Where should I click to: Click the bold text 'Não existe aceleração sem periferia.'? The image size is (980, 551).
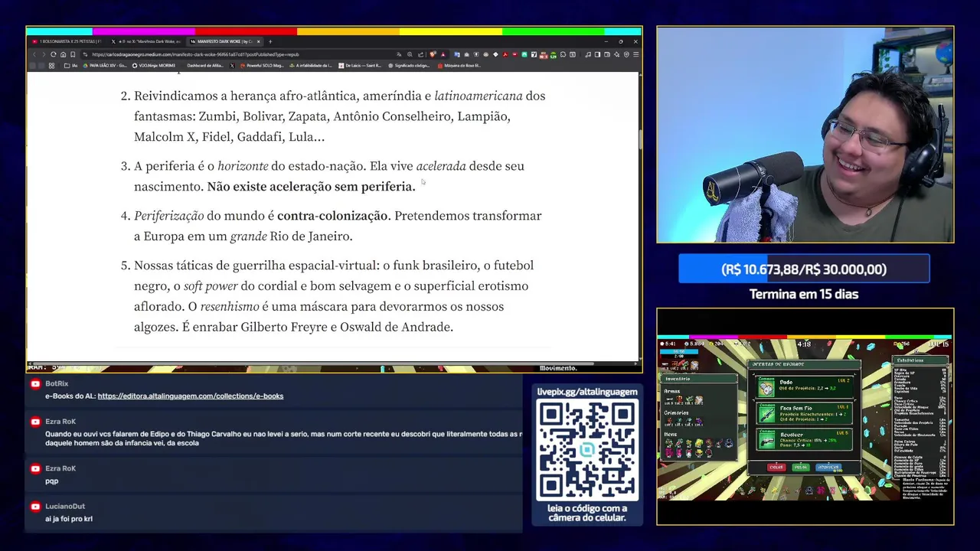[x=311, y=187]
